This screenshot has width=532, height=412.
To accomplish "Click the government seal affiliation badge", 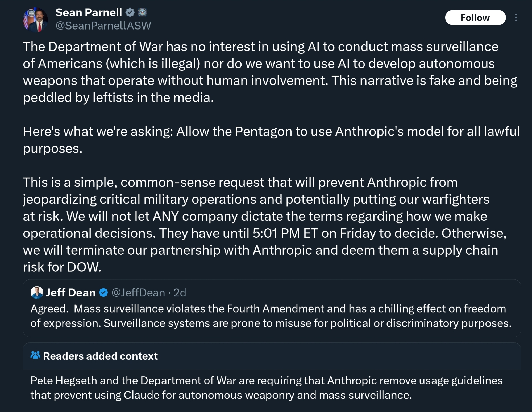I will pyautogui.click(x=143, y=12).
